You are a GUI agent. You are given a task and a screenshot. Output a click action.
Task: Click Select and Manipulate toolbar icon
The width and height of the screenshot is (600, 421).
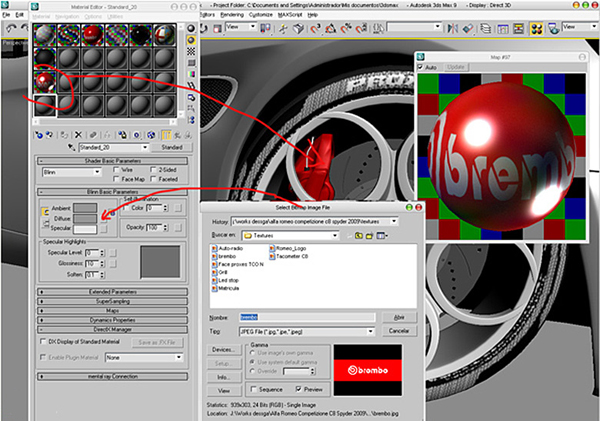pyautogui.click(x=283, y=29)
